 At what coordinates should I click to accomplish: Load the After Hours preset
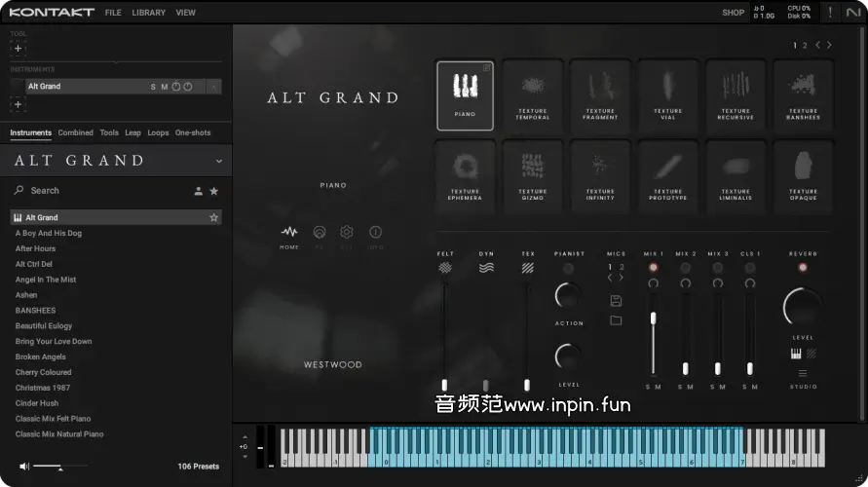tap(35, 248)
